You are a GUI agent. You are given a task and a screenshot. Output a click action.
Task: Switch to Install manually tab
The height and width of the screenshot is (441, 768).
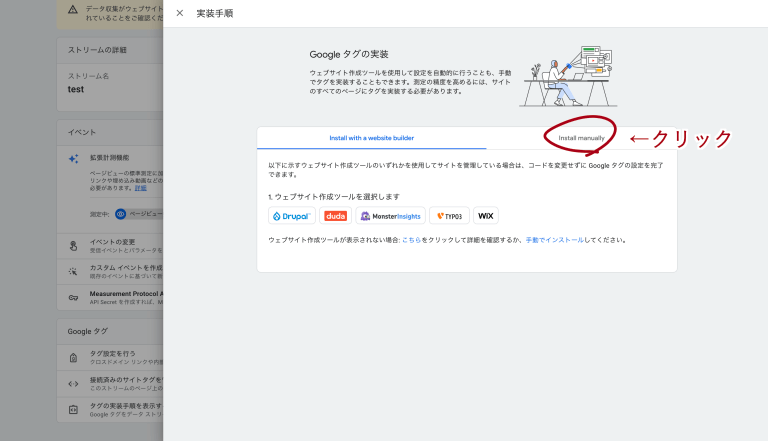click(x=581, y=138)
